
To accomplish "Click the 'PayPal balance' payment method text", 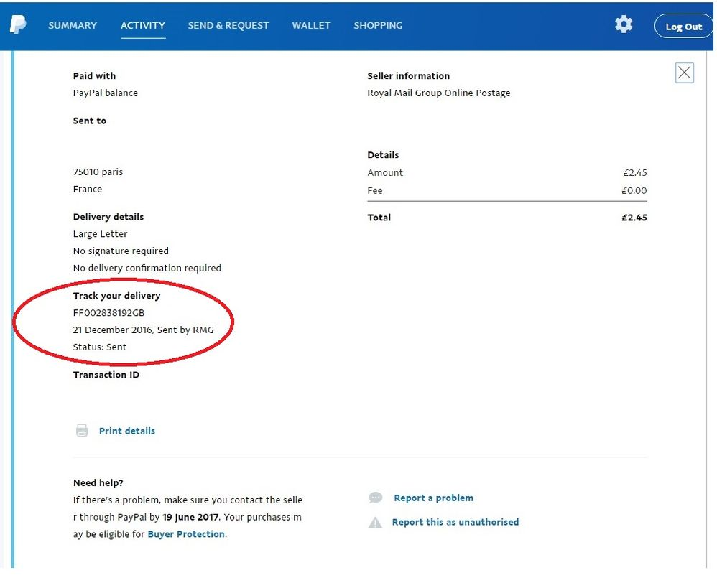I will click(x=105, y=93).
